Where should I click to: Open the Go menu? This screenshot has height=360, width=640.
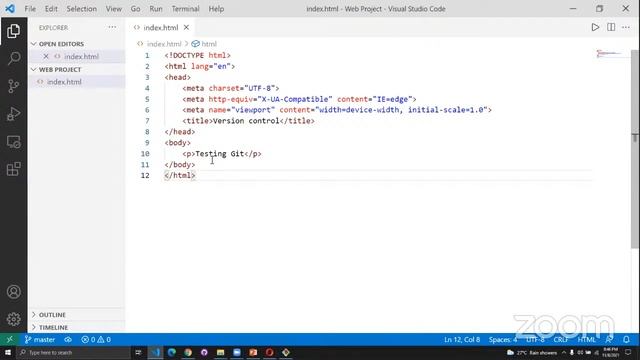pos(136,9)
